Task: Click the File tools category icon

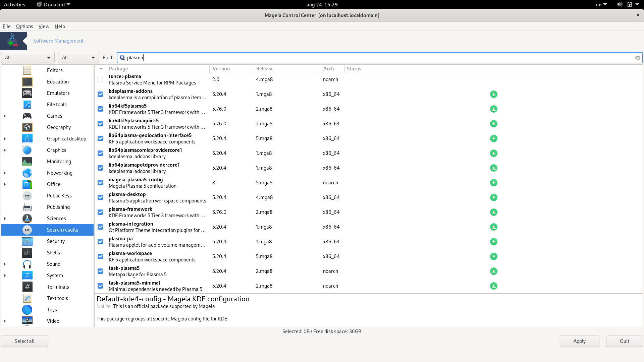Action: tap(27, 105)
